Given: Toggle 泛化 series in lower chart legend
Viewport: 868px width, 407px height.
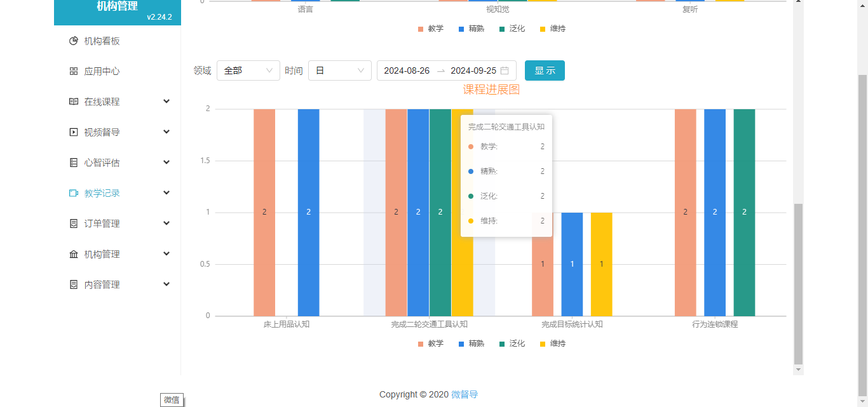Looking at the screenshot, I should click(512, 344).
